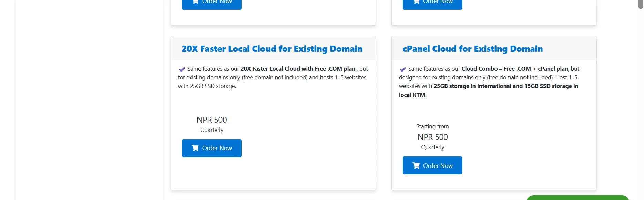Open the 20X Faster Local Cloud for Existing Domain heading
The height and width of the screenshot is (200, 644).
pos(272,49)
